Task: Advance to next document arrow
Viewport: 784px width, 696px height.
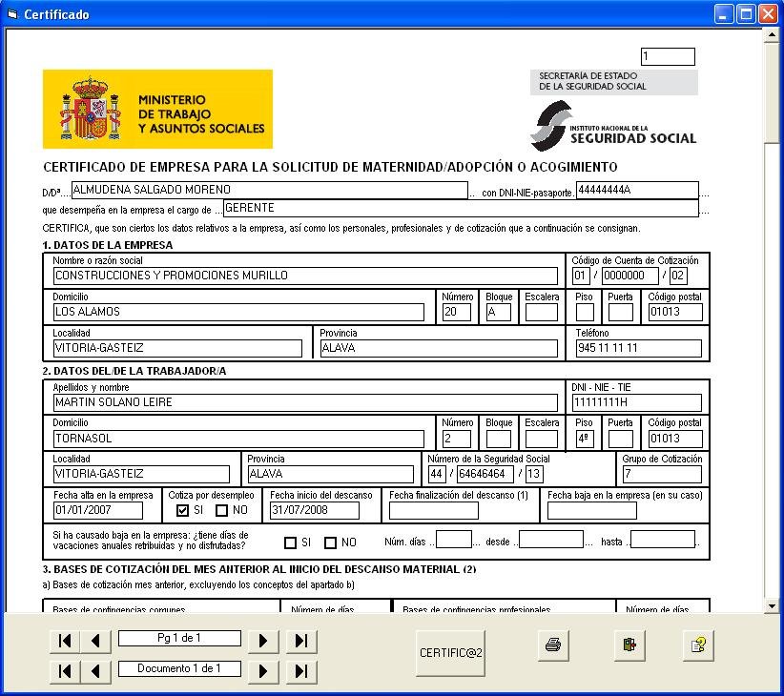Action: [262, 671]
